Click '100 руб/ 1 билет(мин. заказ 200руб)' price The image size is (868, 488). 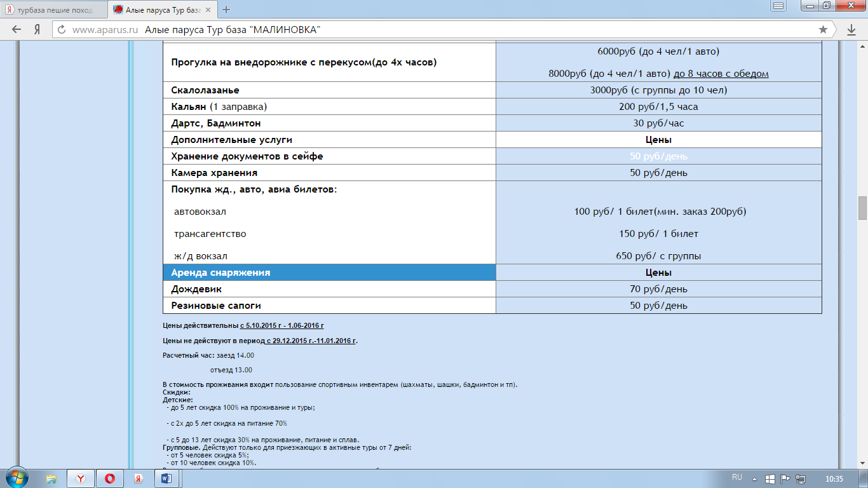(x=660, y=212)
